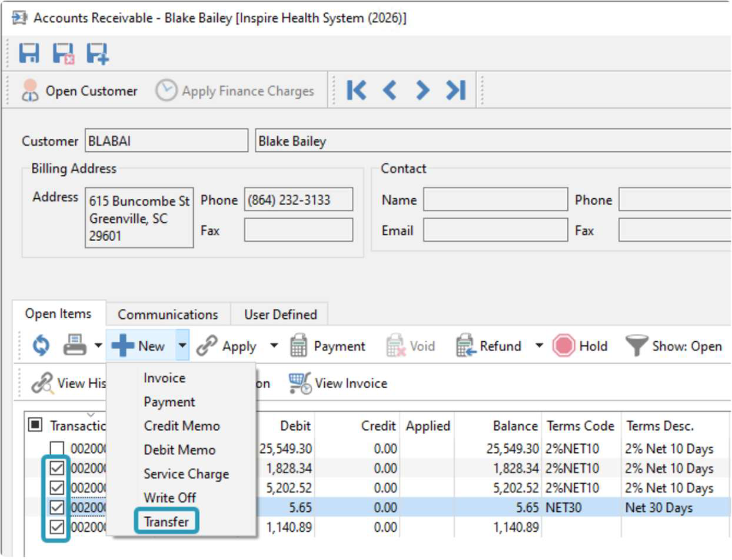The image size is (732, 560).
Task: Refresh the open items list
Action: (41, 346)
